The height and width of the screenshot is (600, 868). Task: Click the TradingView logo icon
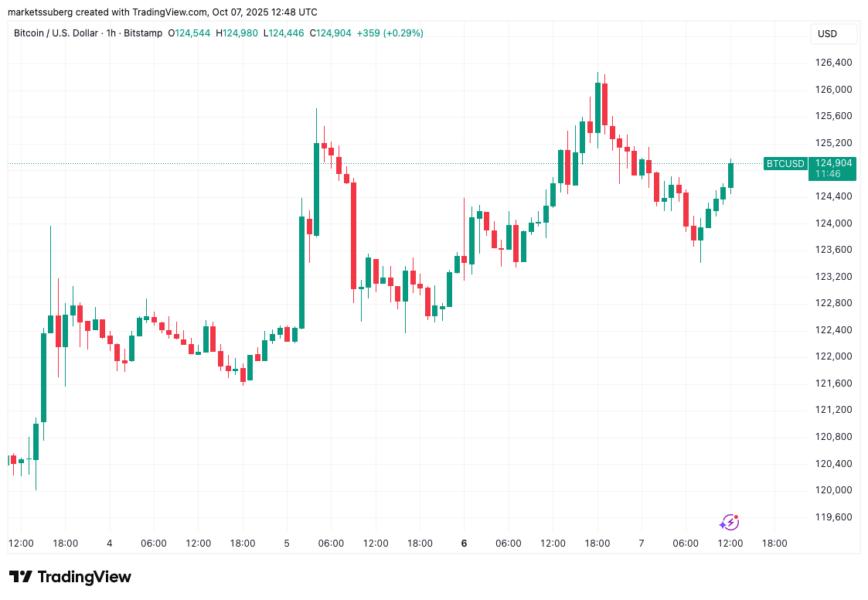tap(20, 577)
